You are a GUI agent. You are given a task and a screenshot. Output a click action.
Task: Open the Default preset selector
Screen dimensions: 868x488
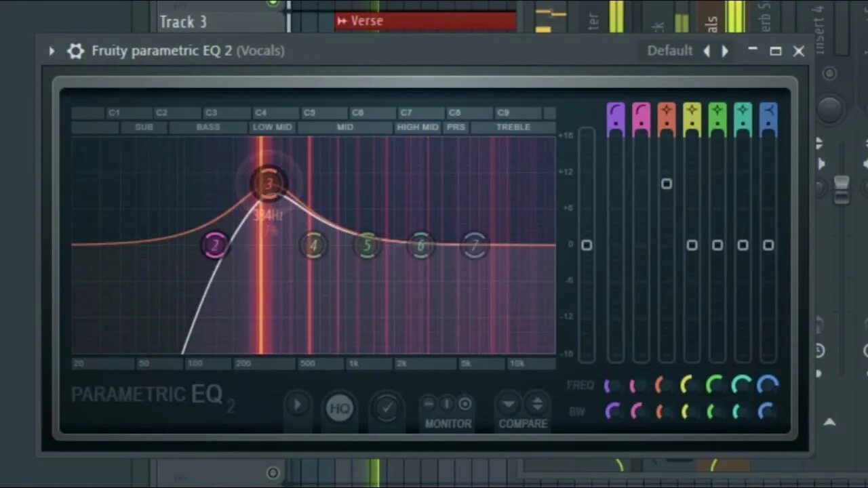670,51
